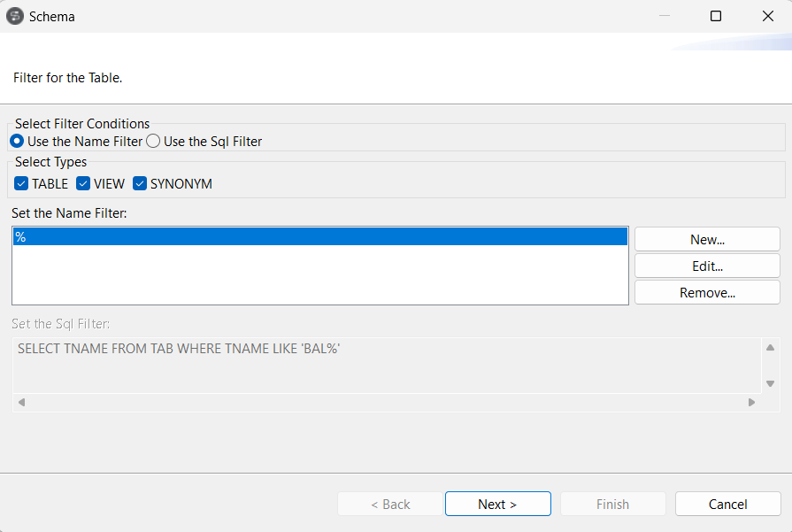Uncheck the VIEW type checkbox
The image size is (792, 532).
(84, 183)
